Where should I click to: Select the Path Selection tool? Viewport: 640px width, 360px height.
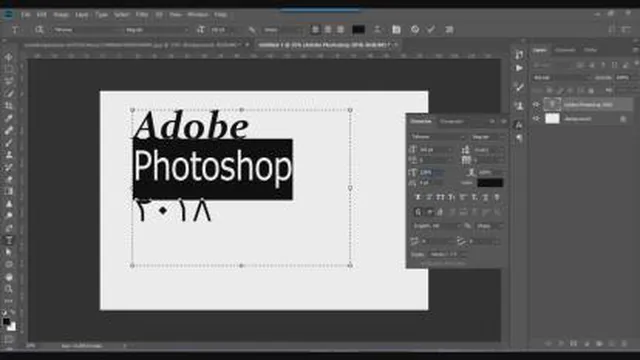tap(9, 252)
